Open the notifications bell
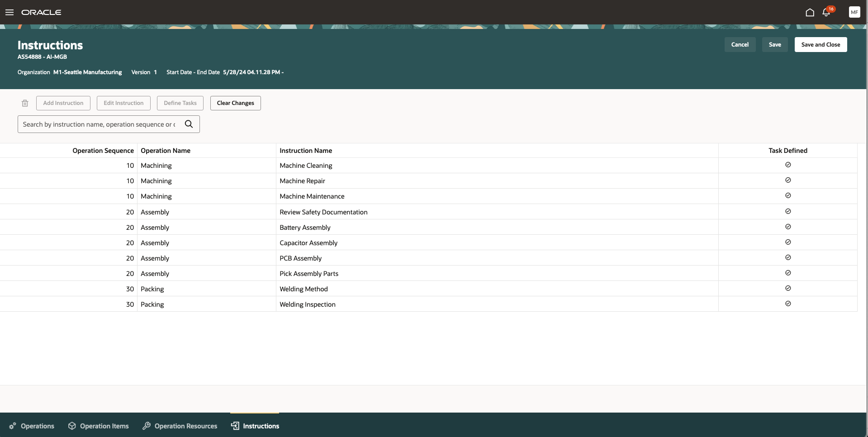Image resolution: width=868 pixels, height=437 pixels. tap(826, 12)
